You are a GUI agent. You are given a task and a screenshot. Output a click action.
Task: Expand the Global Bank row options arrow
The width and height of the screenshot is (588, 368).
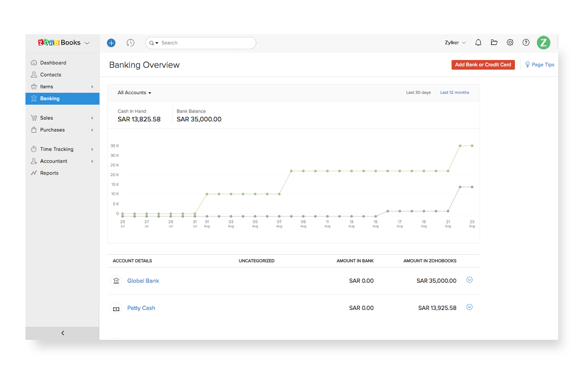tap(469, 280)
